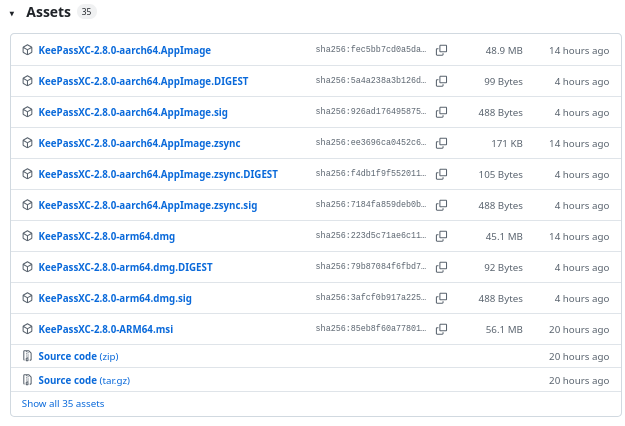This screenshot has width=625, height=426.
Task: Download Source code zip archive
Action: pos(78,356)
